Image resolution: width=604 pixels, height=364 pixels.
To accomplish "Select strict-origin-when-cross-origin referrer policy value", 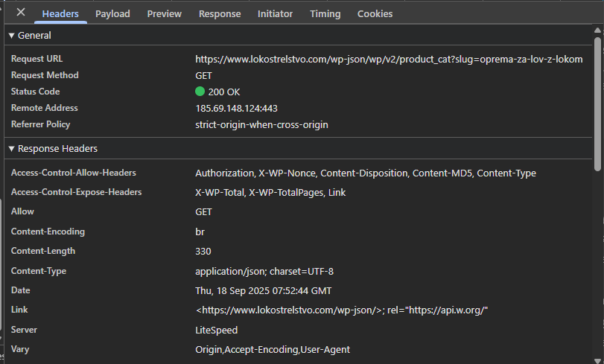I will click(x=261, y=125).
